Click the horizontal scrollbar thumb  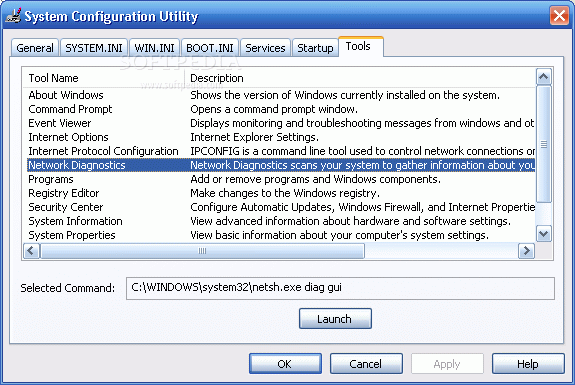click(202, 251)
